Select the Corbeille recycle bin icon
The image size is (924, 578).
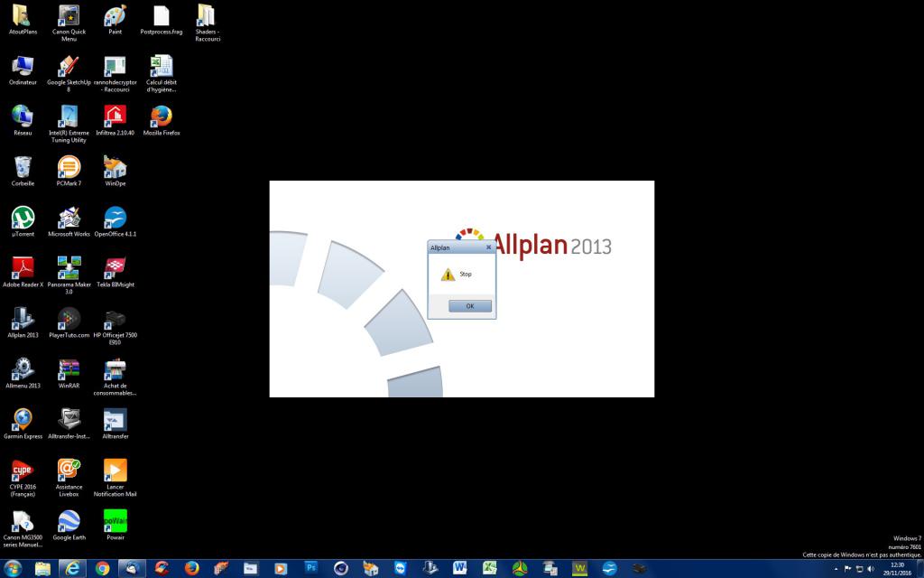(23, 172)
